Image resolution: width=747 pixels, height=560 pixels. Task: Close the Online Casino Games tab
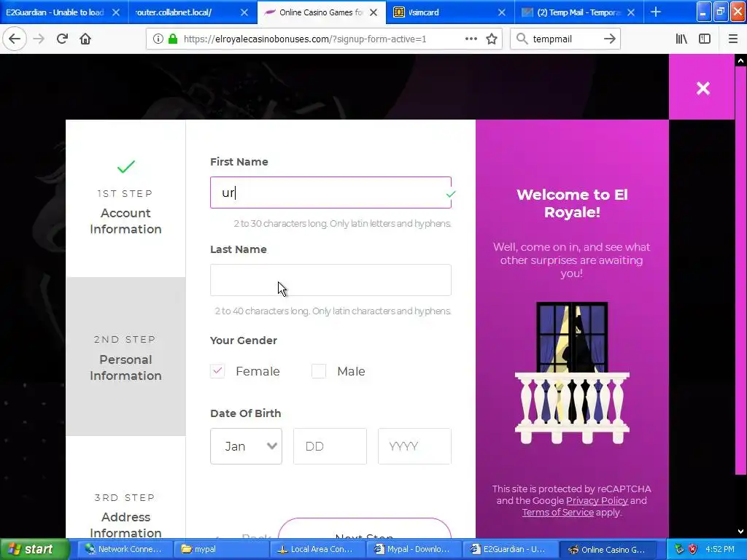point(373,12)
